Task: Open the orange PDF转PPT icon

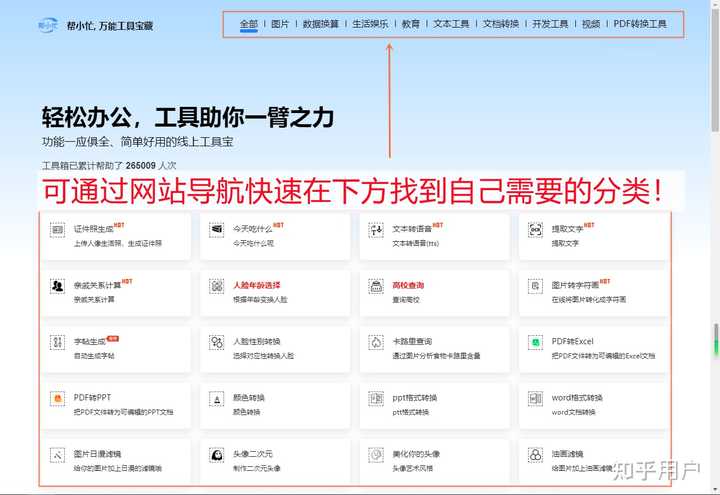Action: 57,399
